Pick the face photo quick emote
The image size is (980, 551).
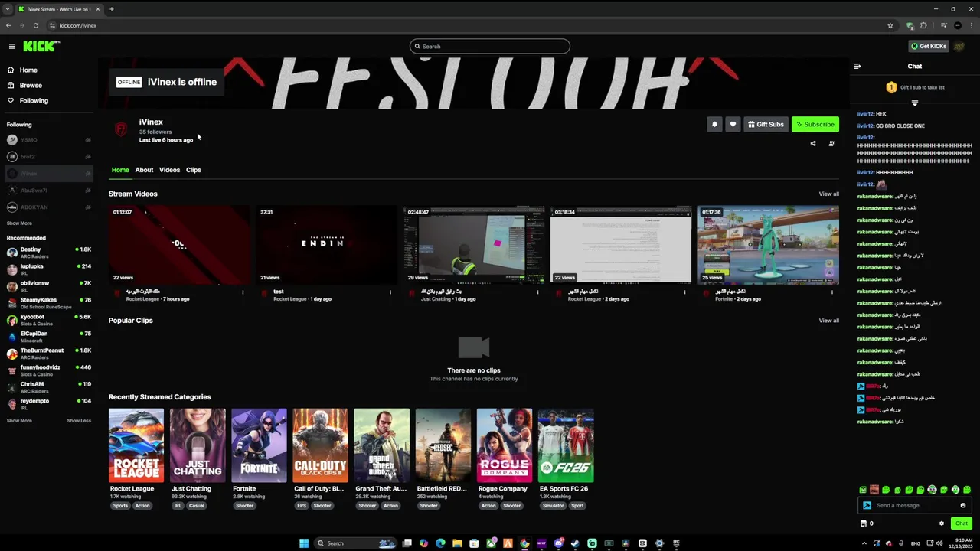(874, 490)
